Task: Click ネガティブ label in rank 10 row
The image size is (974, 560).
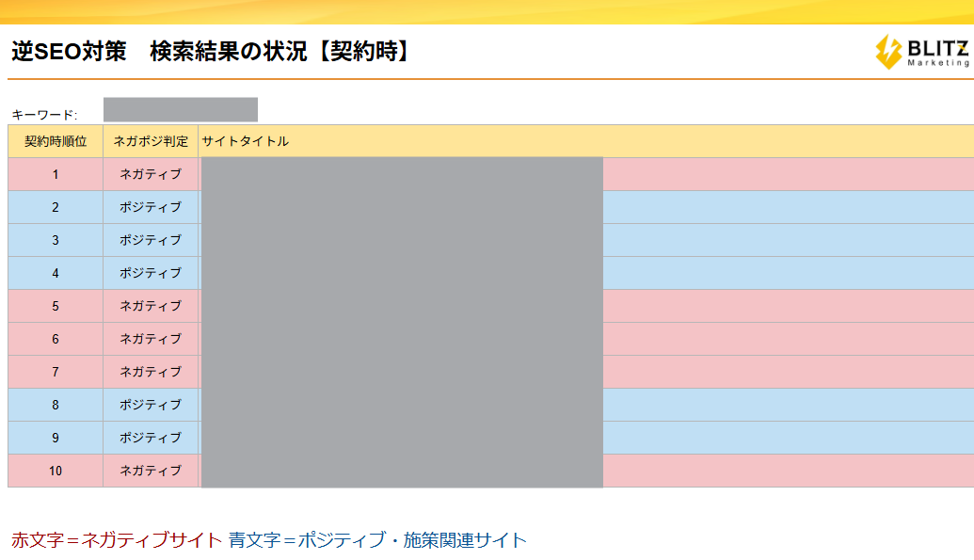Action: click(151, 471)
